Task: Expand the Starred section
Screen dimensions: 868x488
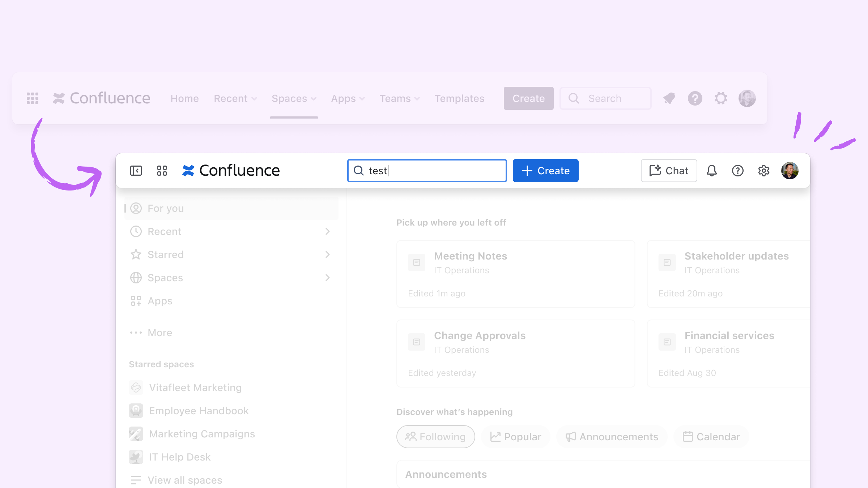Action: click(x=328, y=254)
